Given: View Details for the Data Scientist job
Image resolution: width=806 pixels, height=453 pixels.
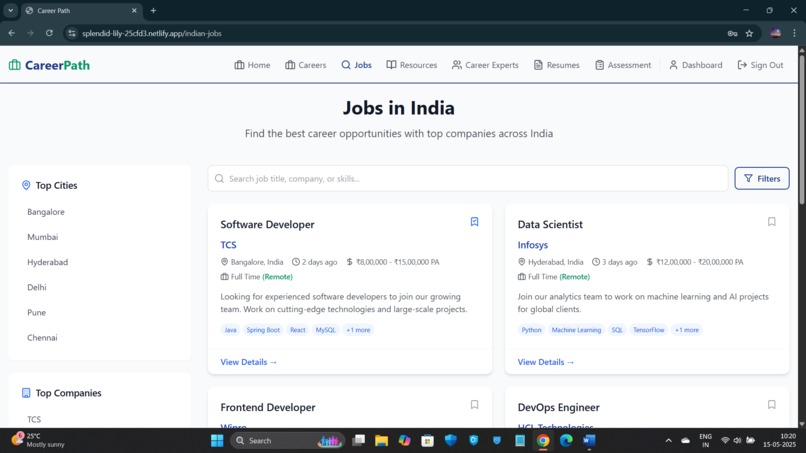Looking at the screenshot, I should tap(546, 362).
